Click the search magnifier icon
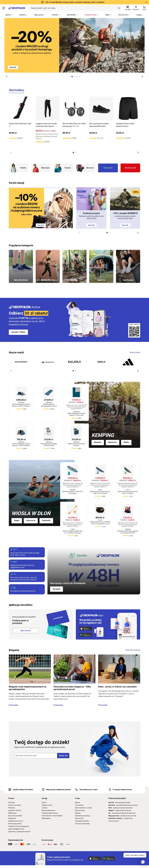This screenshot has height=868, width=149. pos(119,8)
